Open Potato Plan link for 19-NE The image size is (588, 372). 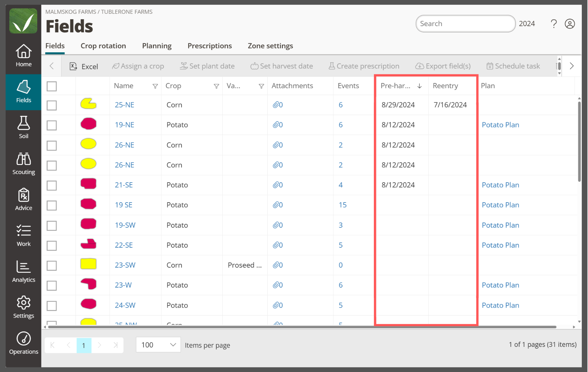click(500, 125)
